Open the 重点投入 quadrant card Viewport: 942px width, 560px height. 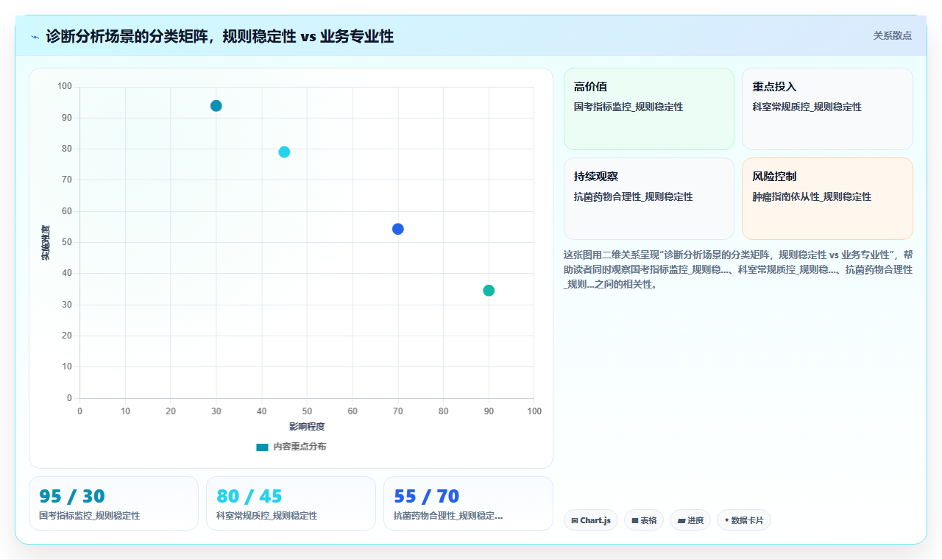827,109
